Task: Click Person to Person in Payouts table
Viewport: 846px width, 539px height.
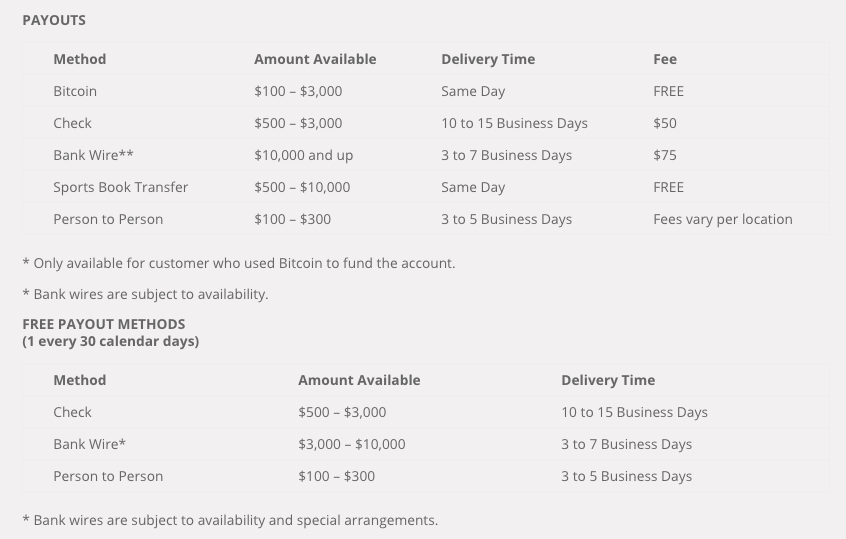Action: click(x=108, y=220)
